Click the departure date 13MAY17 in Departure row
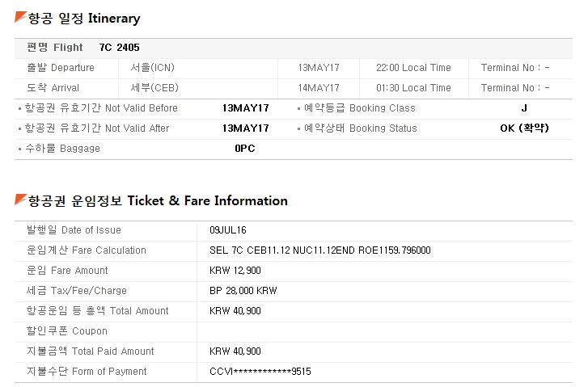The image size is (588, 387). click(319, 68)
